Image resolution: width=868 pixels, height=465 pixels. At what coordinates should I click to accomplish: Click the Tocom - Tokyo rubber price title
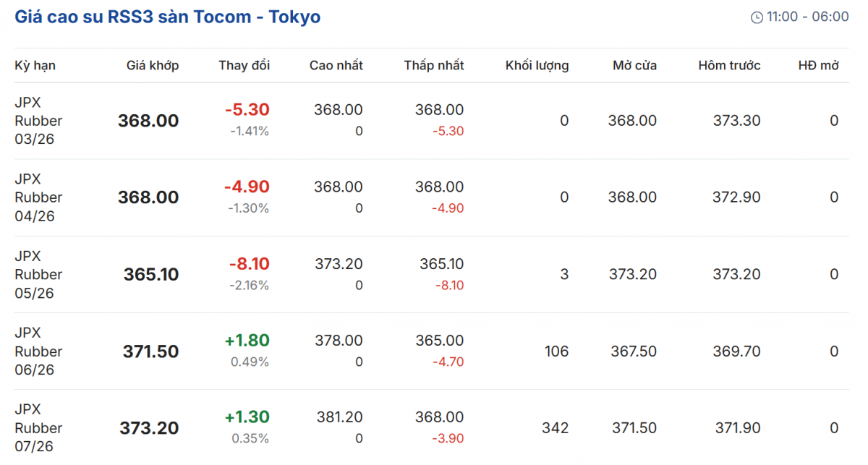coord(167,17)
